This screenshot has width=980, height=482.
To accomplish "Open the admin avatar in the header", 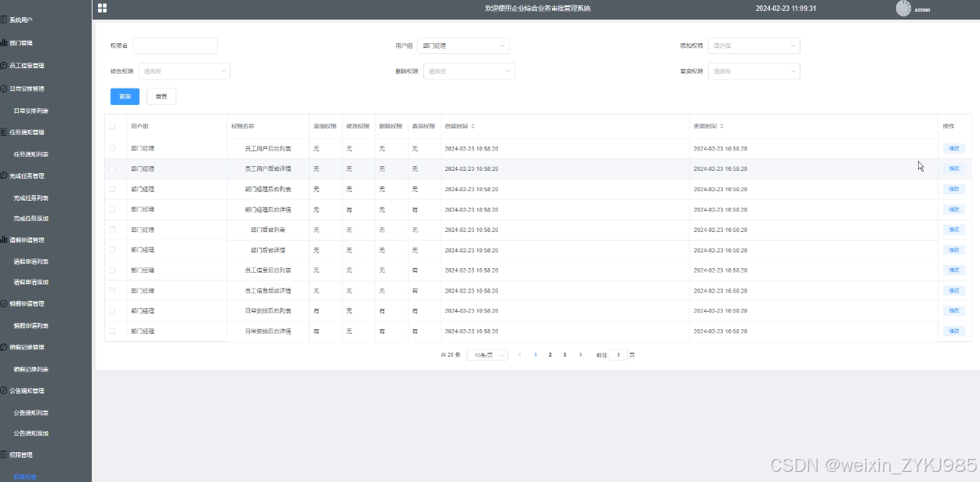I will (903, 9).
